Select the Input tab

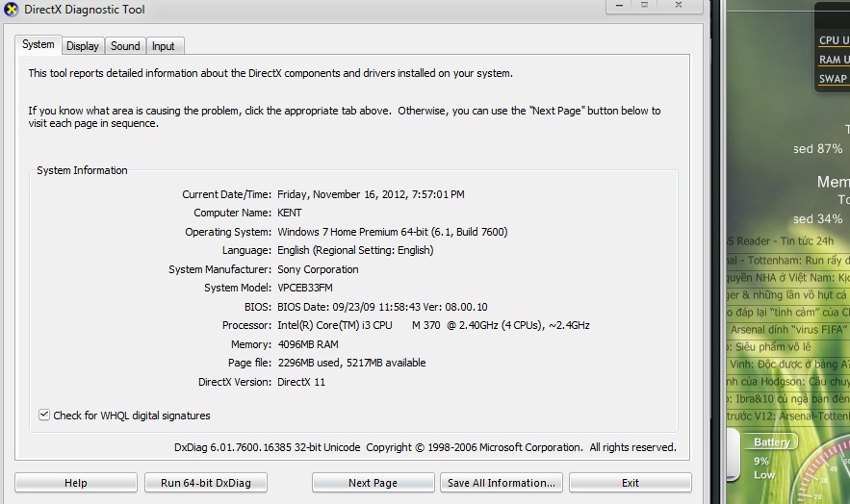[164, 46]
